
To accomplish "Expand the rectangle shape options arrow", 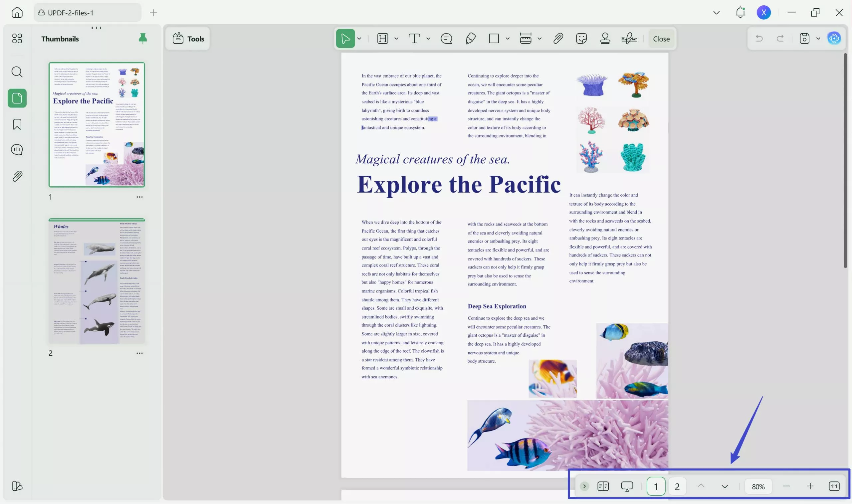I will click(507, 39).
